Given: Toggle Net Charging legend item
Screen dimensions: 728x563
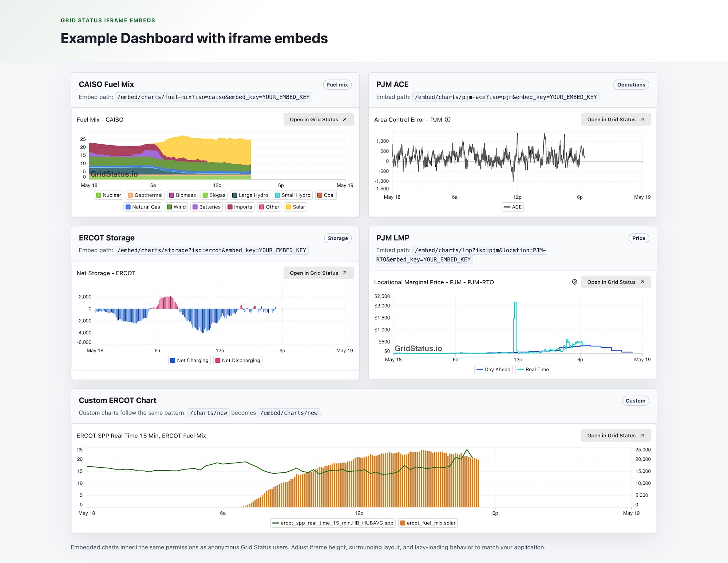Looking at the screenshot, I should pos(189,360).
